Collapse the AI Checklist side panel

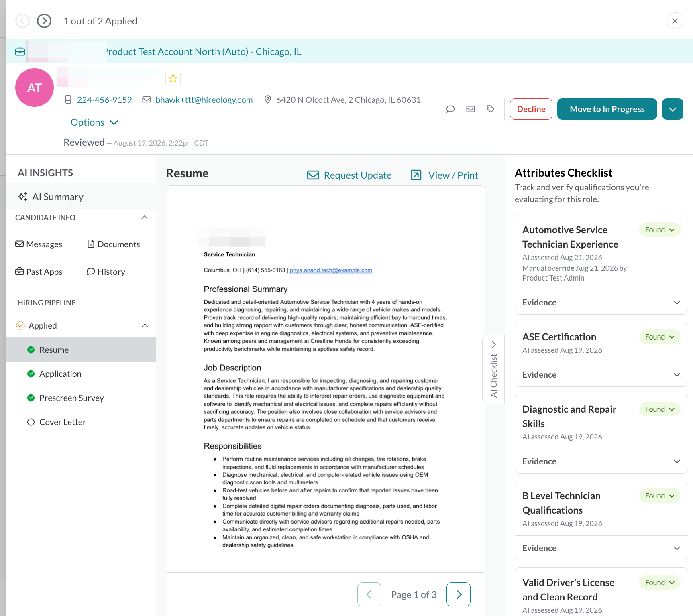(493, 369)
